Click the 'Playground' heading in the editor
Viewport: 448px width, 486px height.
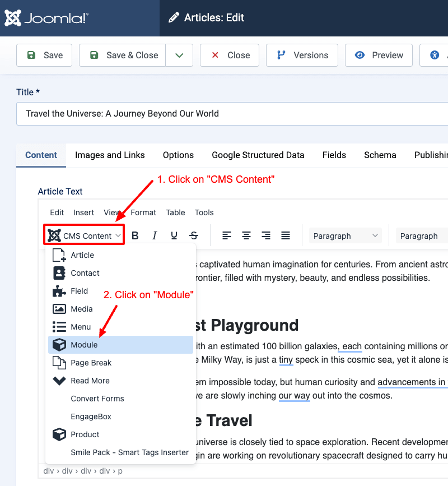[254, 326]
